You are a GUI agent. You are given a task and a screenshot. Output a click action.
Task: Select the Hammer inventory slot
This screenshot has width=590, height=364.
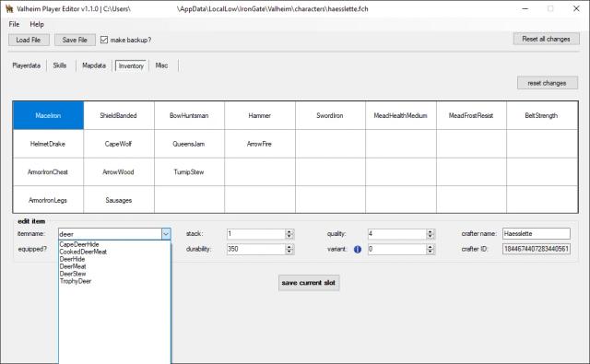pos(260,115)
